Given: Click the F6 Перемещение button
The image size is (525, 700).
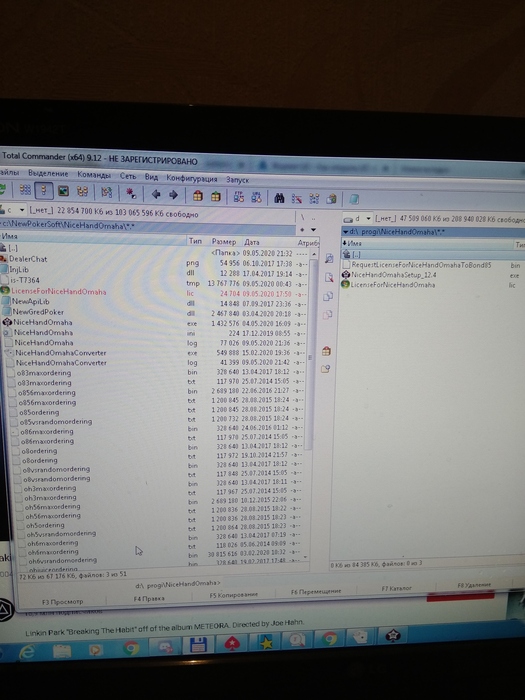Looking at the screenshot, I should 316,592.
